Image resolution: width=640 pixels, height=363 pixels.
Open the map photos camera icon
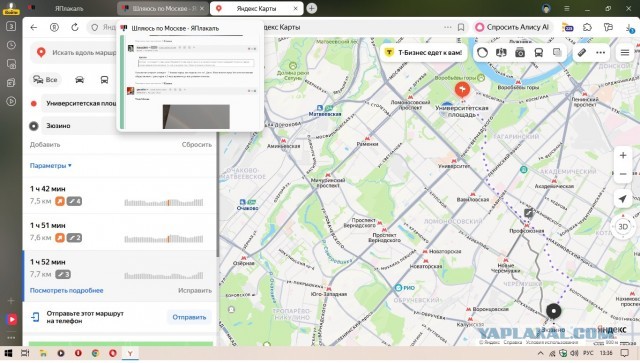coord(520,53)
